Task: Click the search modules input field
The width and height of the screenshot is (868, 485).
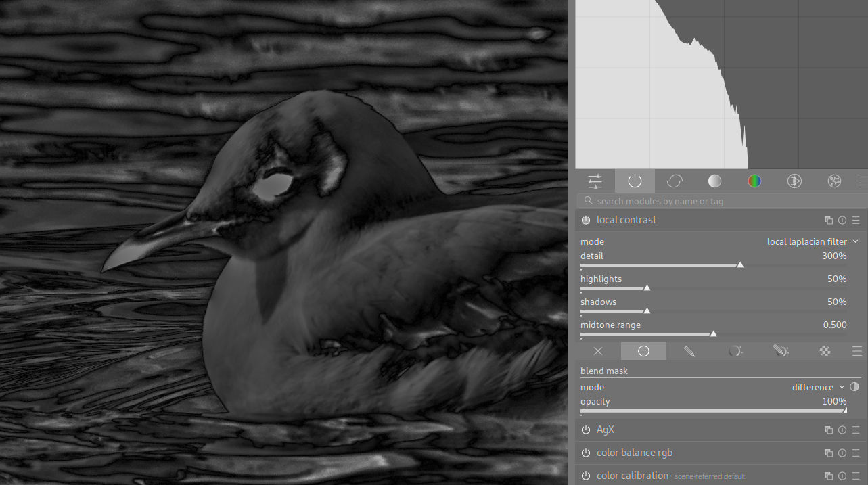Action: pos(717,201)
